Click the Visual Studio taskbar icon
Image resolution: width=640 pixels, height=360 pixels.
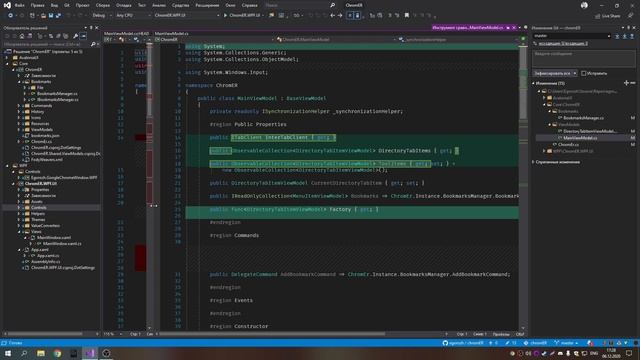pos(90,353)
